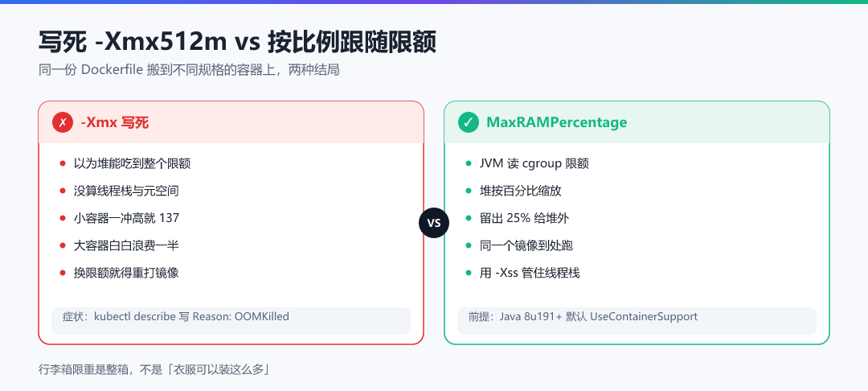Screen dimensions: 868x391
Task: Click the green bullet dot before JVM 读 cgroup 限额
Action: tap(469, 163)
